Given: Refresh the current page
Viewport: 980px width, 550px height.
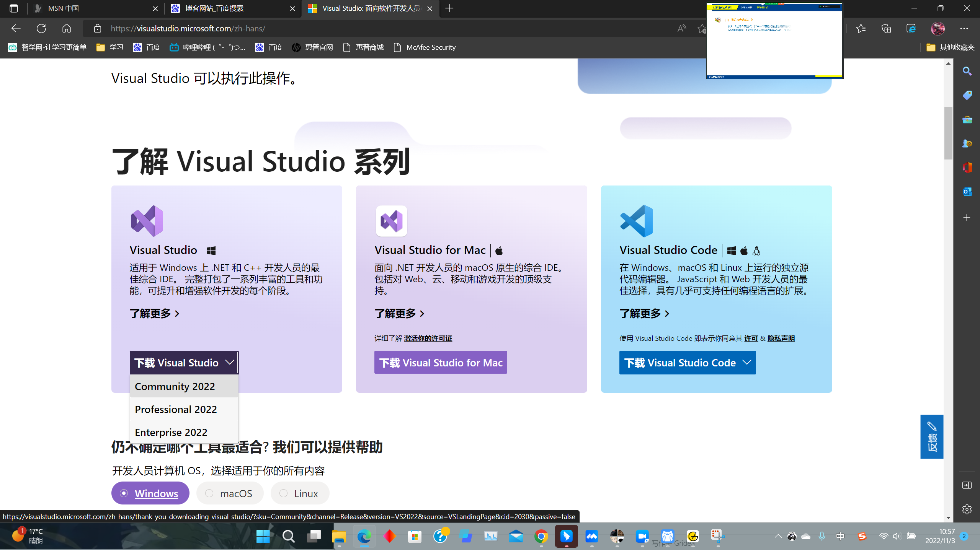Looking at the screenshot, I should tap(41, 28).
